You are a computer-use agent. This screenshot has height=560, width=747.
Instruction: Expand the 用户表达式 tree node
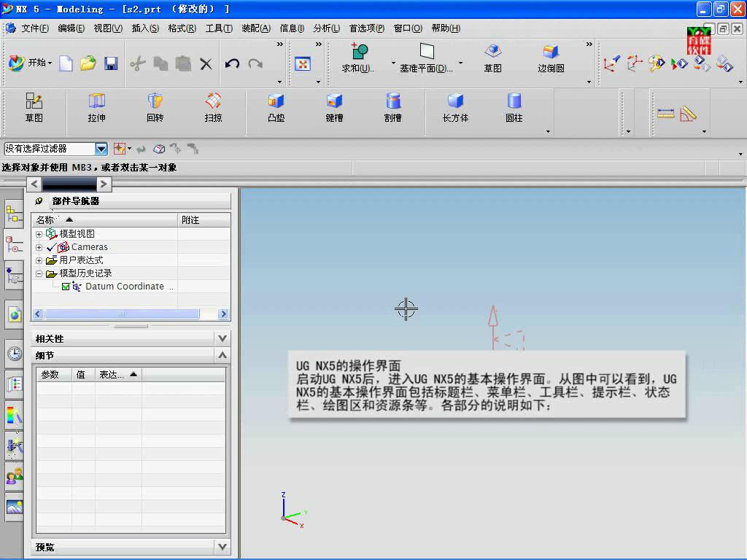click(39, 260)
